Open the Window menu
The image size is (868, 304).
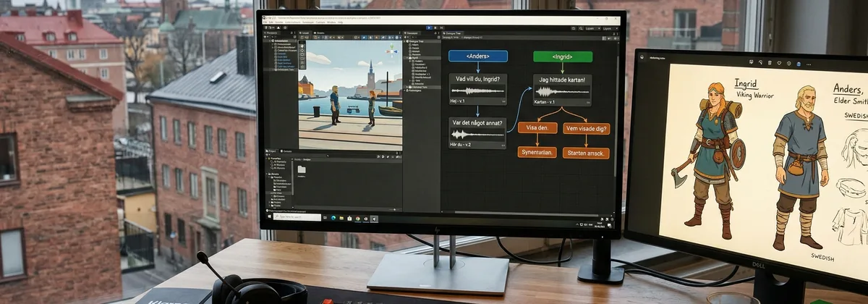(331, 22)
